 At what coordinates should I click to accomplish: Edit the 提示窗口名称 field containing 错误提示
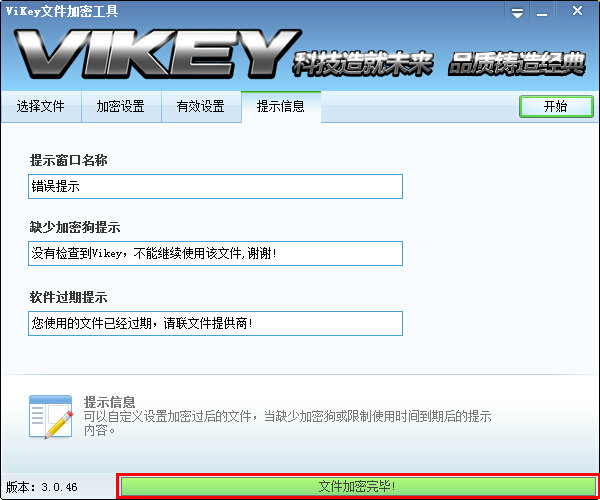(x=215, y=186)
